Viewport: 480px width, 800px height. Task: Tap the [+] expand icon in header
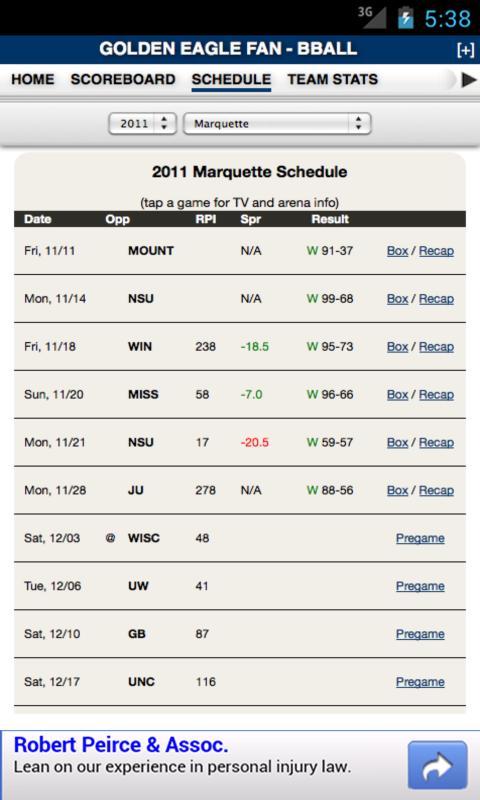tap(465, 50)
